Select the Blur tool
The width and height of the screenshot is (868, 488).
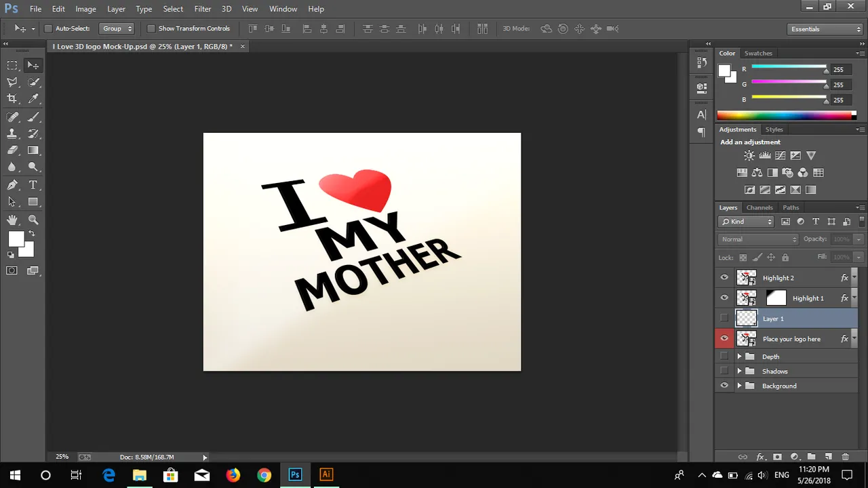(12, 167)
